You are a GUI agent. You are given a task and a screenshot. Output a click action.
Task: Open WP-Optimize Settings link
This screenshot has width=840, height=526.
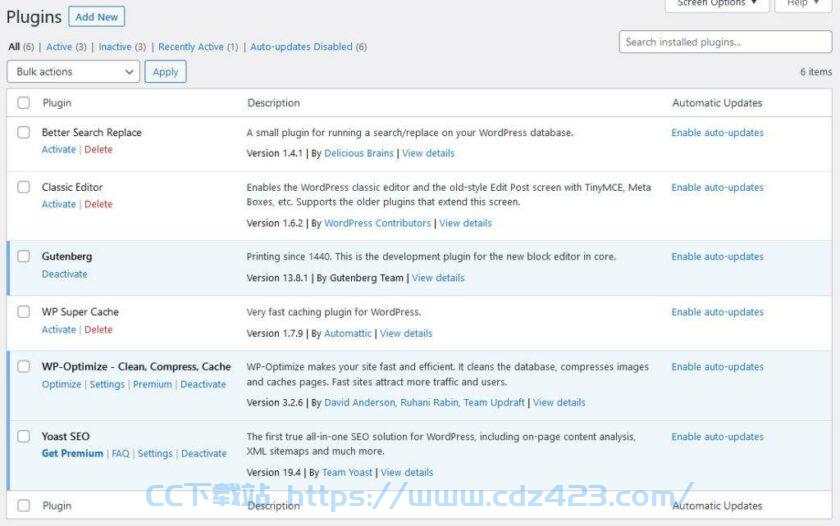click(107, 384)
